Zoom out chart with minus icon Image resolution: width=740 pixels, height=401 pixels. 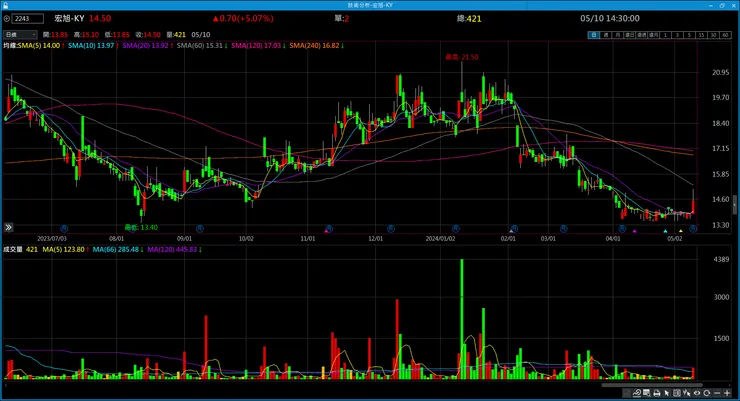[x=717, y=393]
